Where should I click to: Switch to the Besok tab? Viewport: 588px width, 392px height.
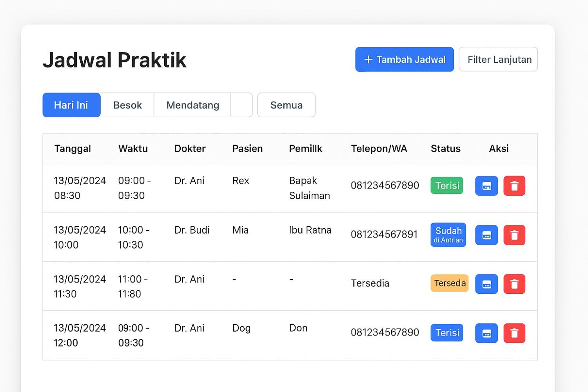[x=127, y=105]
